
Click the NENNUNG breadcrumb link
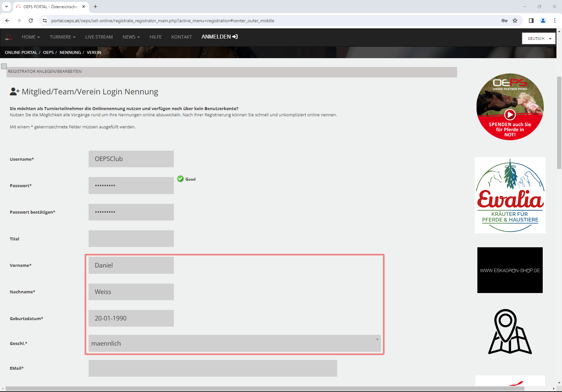[70, 52]
